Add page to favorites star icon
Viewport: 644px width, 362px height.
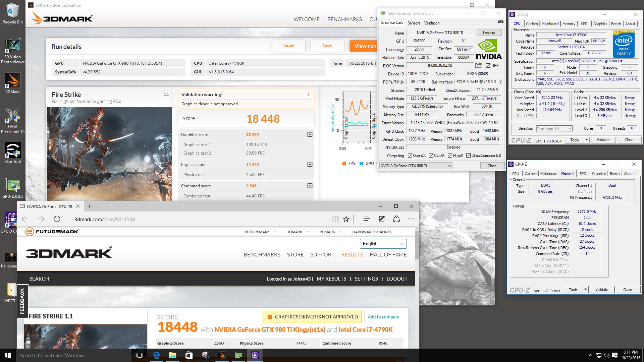[346, 219]
